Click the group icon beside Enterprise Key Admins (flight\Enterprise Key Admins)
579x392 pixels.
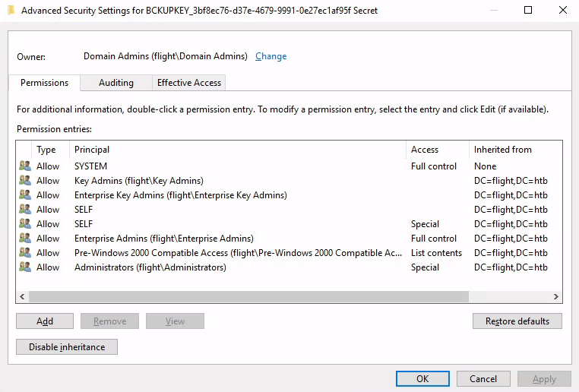pyautogui.click(x=25, y=194)
